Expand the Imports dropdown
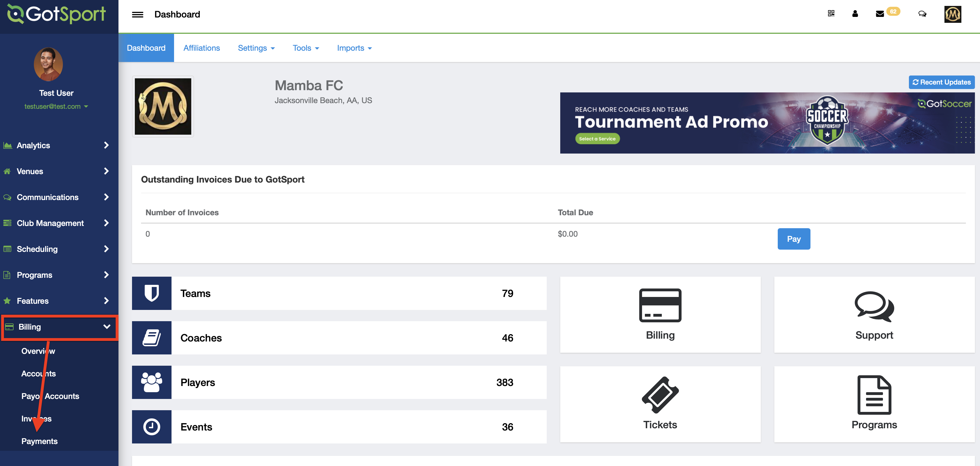Screen dimensions: 980x466 click(x=354, y=48)
